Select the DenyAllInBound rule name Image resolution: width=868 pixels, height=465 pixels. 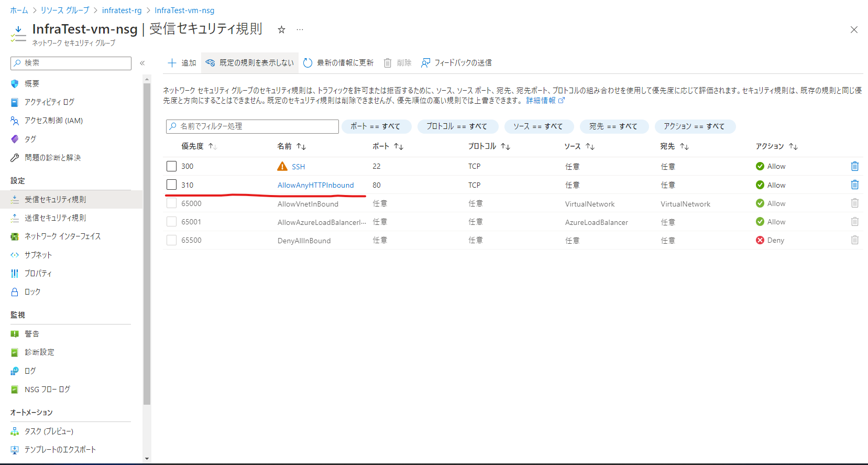tap(304, 241)
